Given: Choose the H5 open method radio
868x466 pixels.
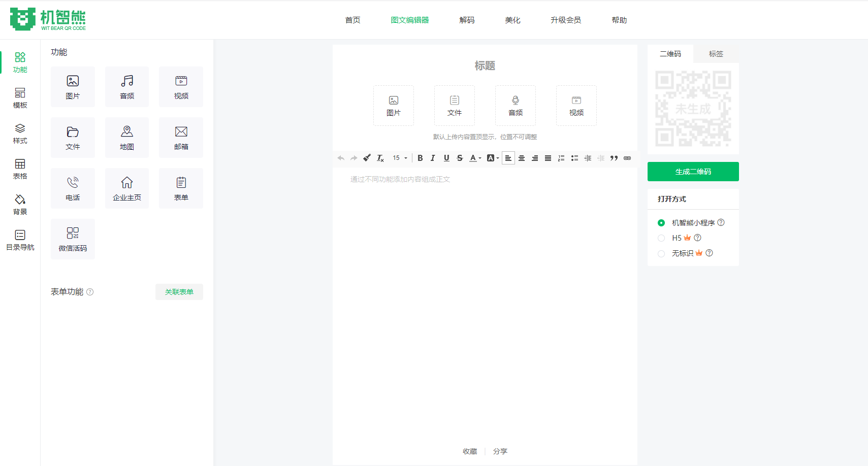Looking at the screenshot, I should [661, 238].
